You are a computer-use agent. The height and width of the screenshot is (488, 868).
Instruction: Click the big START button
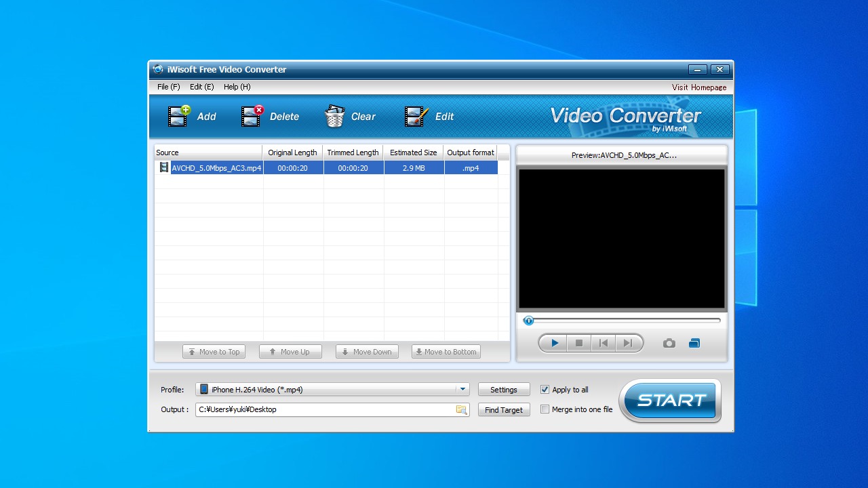click(670, 401)
